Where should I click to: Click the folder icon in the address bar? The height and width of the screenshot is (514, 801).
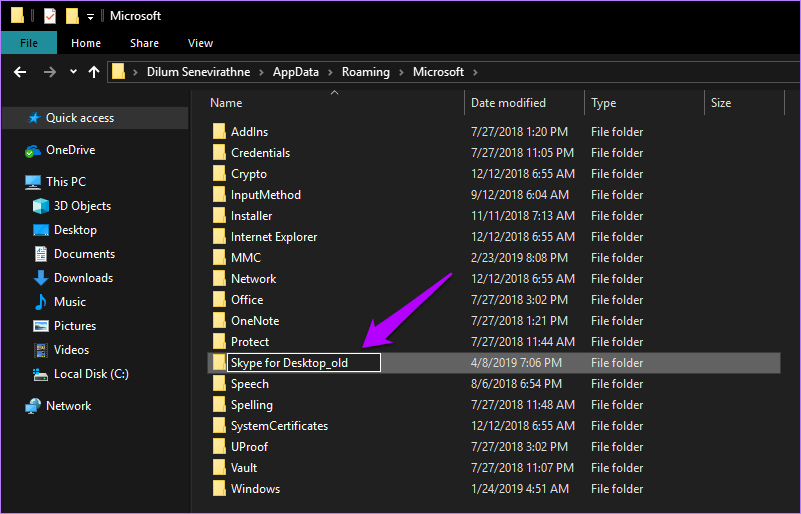click(119, 71)
